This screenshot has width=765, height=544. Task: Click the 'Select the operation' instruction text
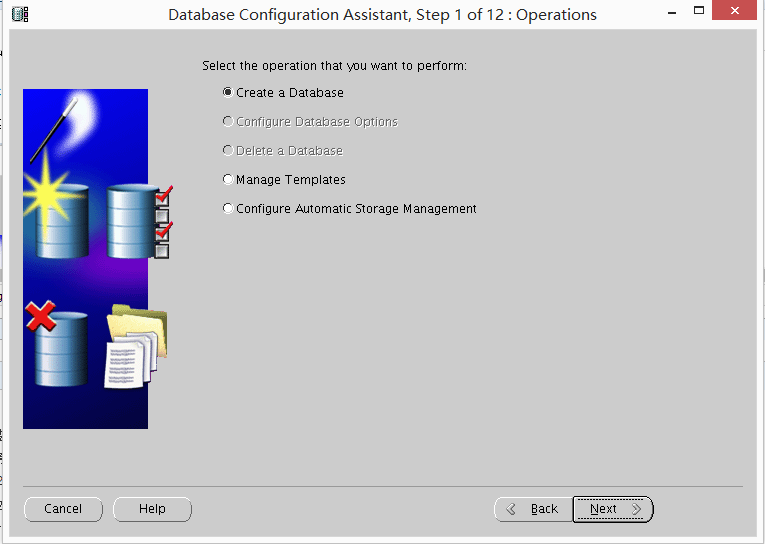pyautogui.click(x=334, y=65)
